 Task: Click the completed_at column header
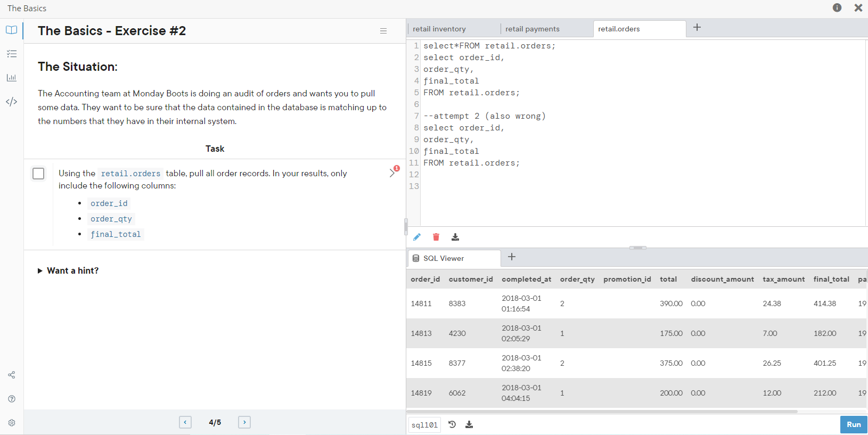(527, 279)
